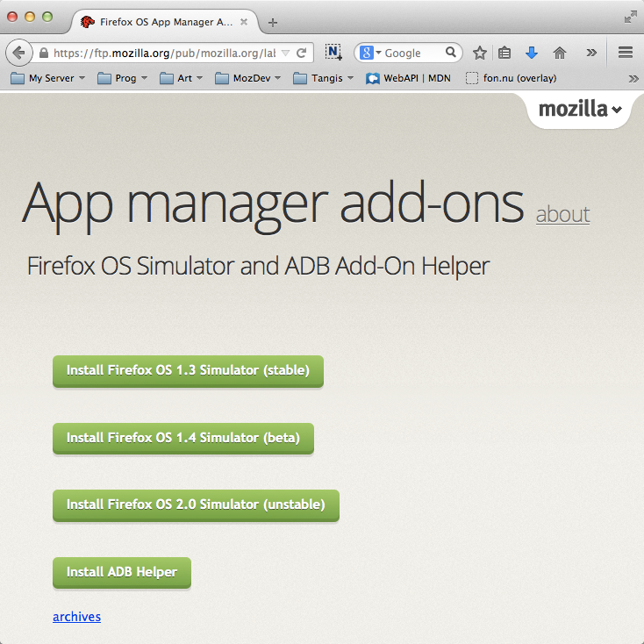Image resolution: width=644 pixels, height=644 pixels.
Task: Open the My Server bookmarks folder
Action: pos(47,78)
